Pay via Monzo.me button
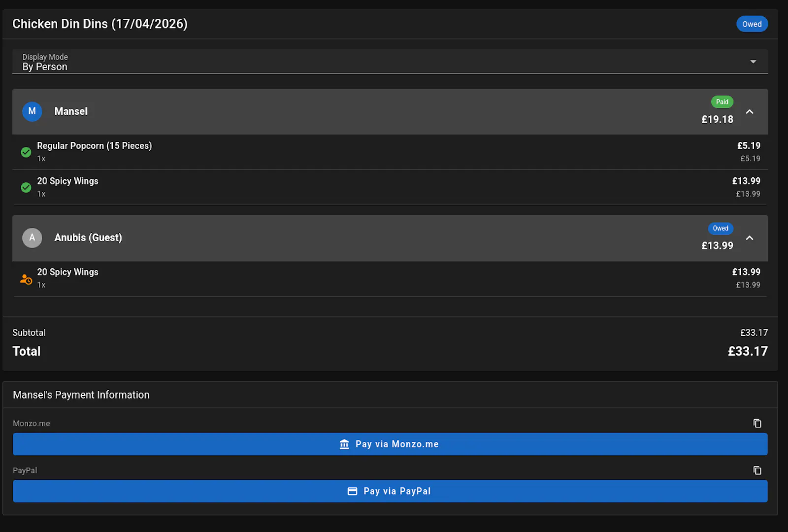 coord(390,444)
